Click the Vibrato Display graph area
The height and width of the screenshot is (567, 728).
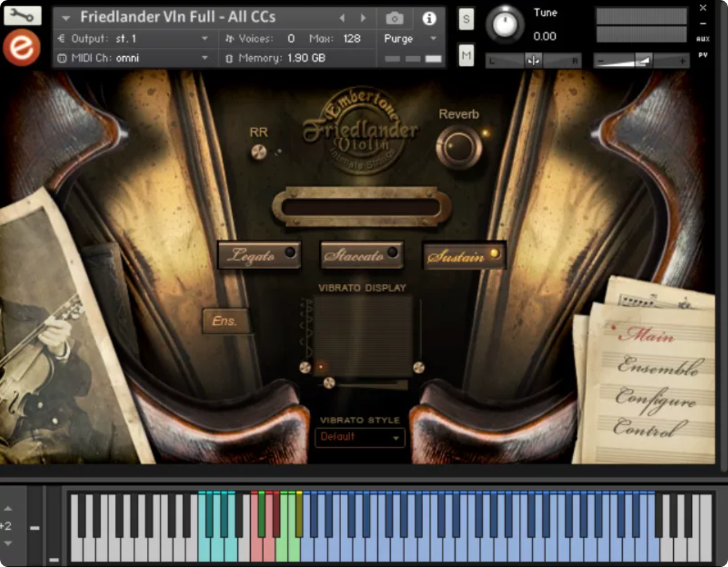coord(362,336)
